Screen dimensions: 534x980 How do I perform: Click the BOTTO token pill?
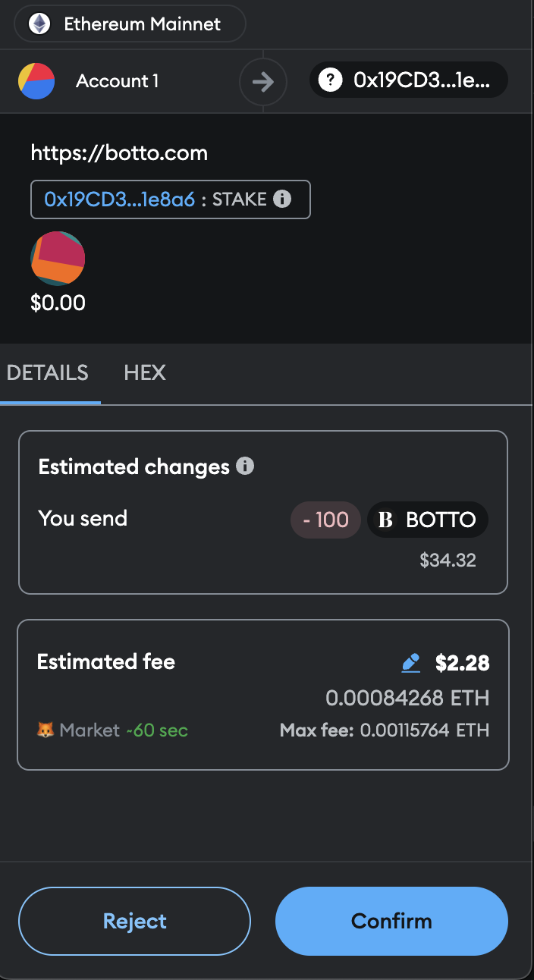coord(428,520)
